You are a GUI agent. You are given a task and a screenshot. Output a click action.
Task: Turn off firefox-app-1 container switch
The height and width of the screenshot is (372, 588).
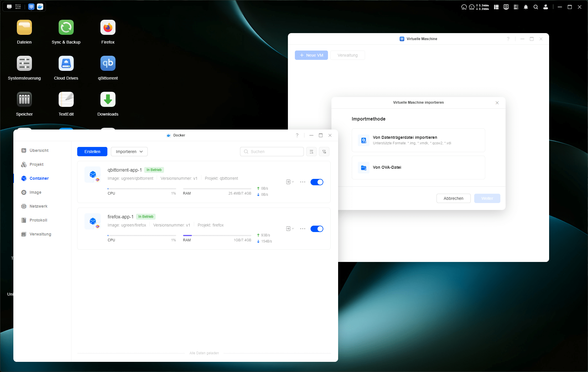click(x=317, y=229)
